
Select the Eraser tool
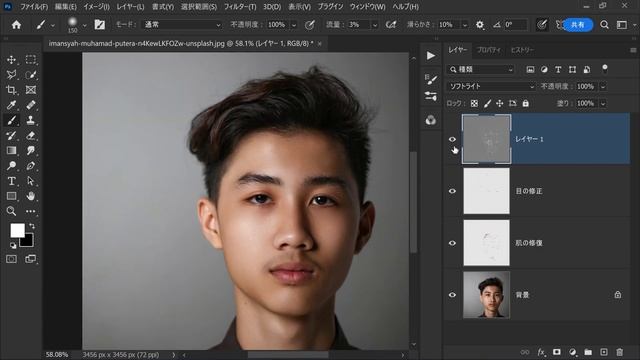(31, 136)
